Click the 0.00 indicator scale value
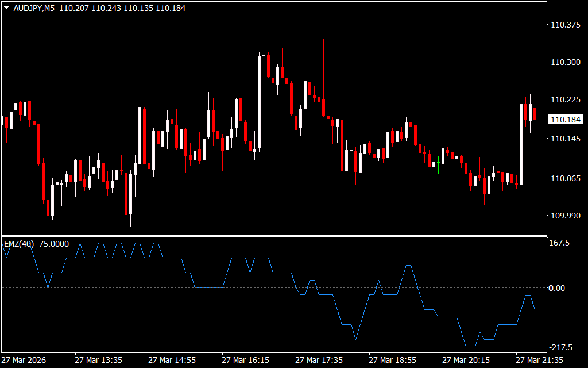Viewport: 588px width, 368px height. click(557, 287)
